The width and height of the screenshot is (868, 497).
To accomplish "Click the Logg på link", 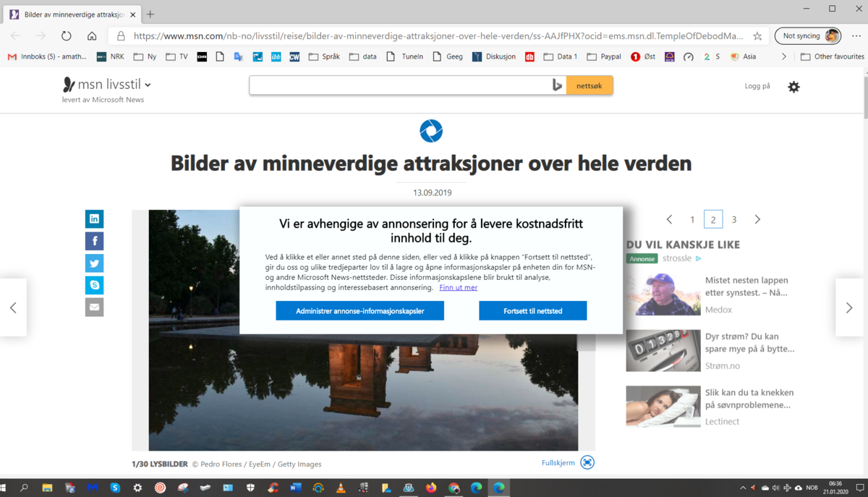I will pyautogui.click(x=757, y=86).
